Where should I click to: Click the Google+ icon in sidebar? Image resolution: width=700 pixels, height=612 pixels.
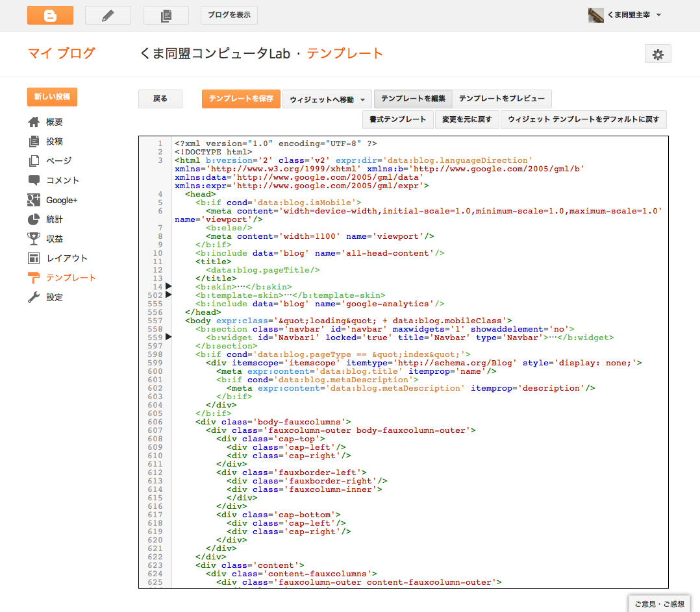coord(34,200)
